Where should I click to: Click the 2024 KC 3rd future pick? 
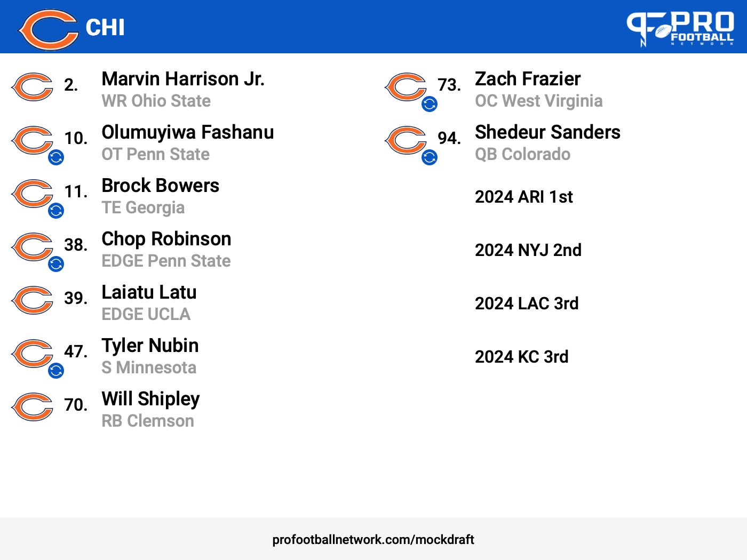521,357
